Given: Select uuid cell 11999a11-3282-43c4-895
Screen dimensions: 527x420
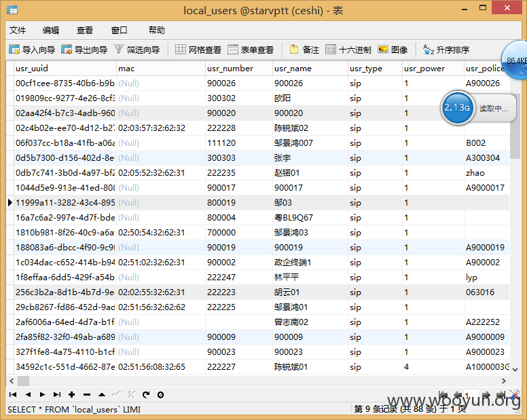Looking at the screenshot, I should click(65, 202).
